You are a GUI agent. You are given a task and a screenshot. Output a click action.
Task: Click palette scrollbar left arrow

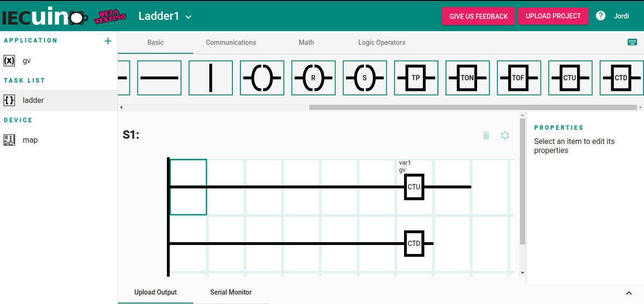pyautogui.click(x=121, y=107)
